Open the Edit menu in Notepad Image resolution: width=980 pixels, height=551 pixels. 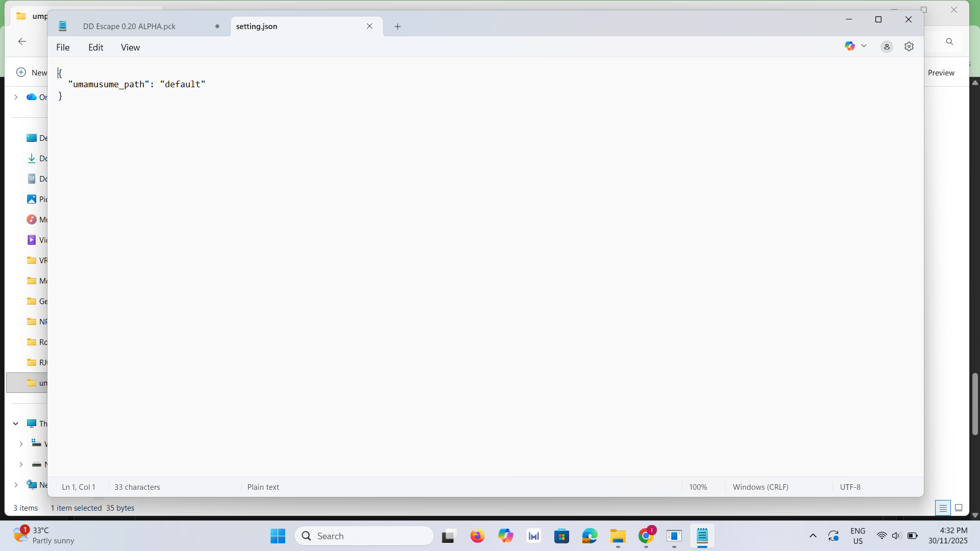click(x=95, y=47)
